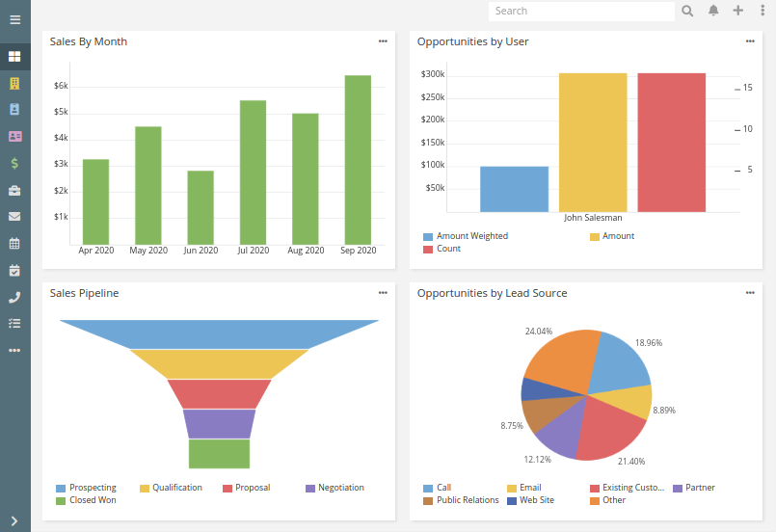Show more sidebar items via ellipsis

coord(14,351)
